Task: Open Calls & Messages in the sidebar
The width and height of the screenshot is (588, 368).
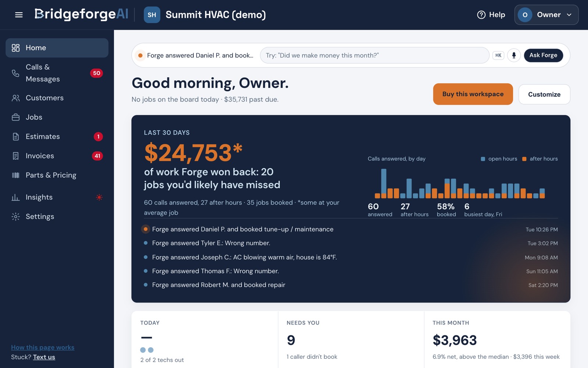Action: 57,73
